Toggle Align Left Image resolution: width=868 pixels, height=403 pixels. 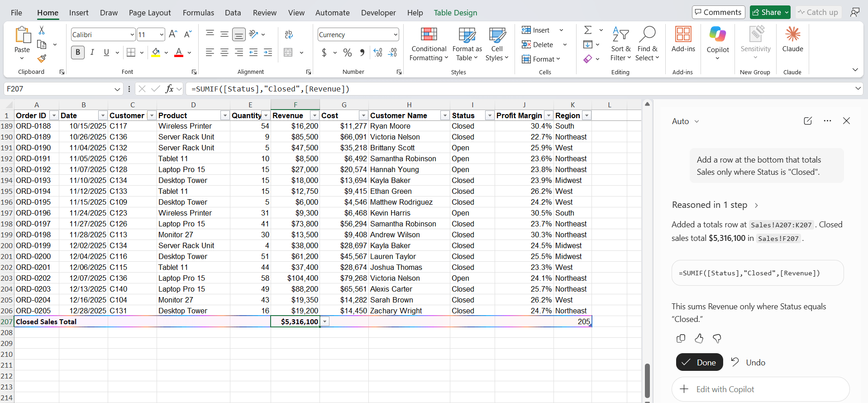[210, 53]
